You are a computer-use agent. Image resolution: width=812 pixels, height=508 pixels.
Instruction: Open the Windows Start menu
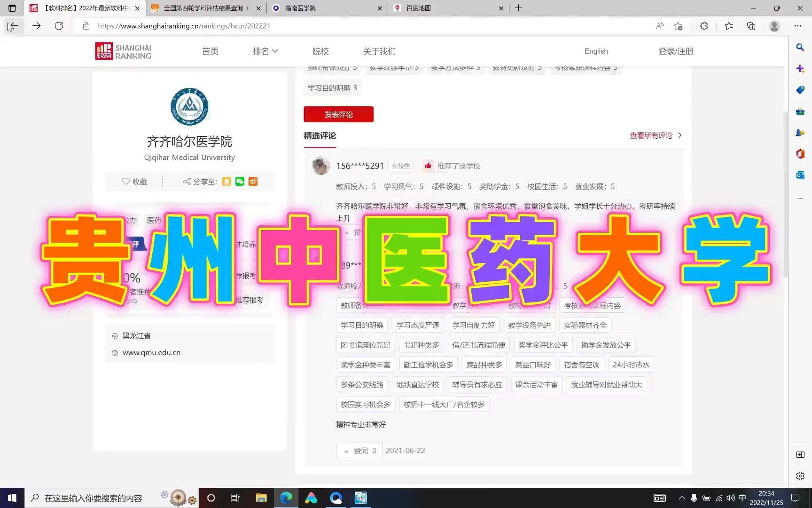point(12,498)
